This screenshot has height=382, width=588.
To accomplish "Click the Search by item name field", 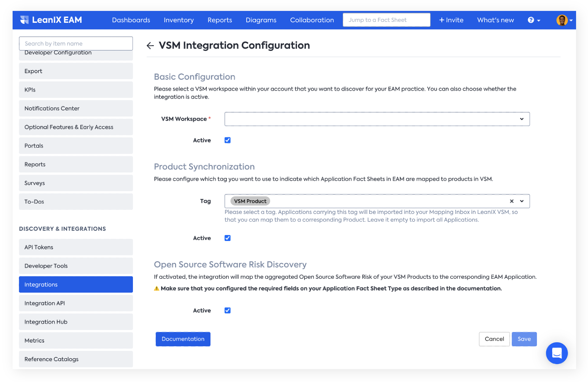I will point(76,43).
